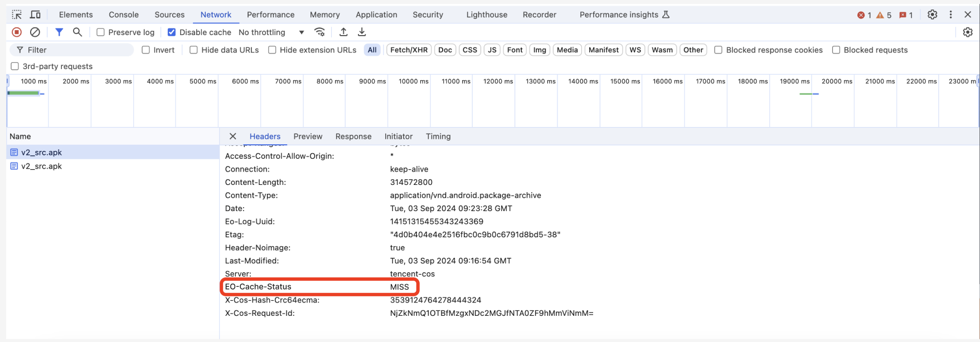Switch to the Console tab
The image size is (980, 342).
pyautogui.click(x=124, y=14)
